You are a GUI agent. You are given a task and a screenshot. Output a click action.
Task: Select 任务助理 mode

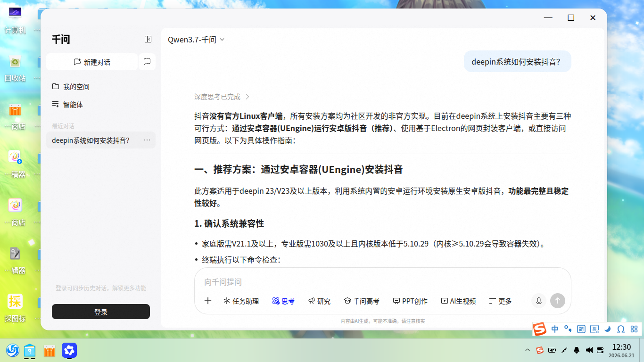point(241,301)
